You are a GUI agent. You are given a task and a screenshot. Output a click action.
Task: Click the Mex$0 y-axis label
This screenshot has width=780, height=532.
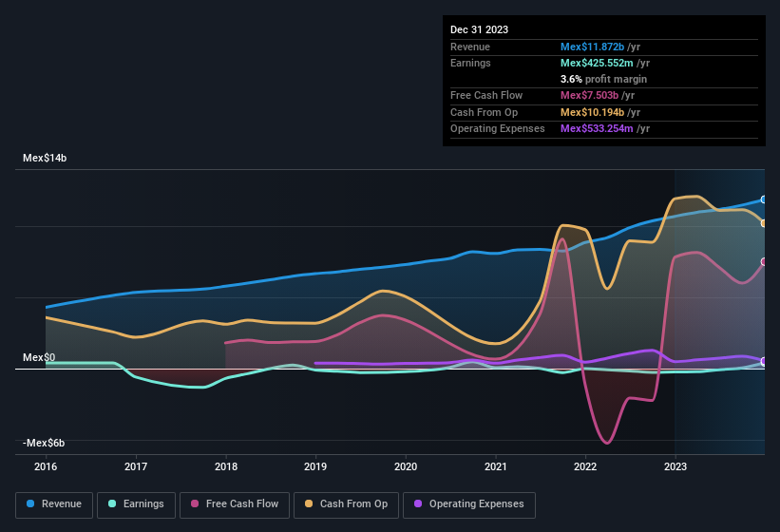39,357
